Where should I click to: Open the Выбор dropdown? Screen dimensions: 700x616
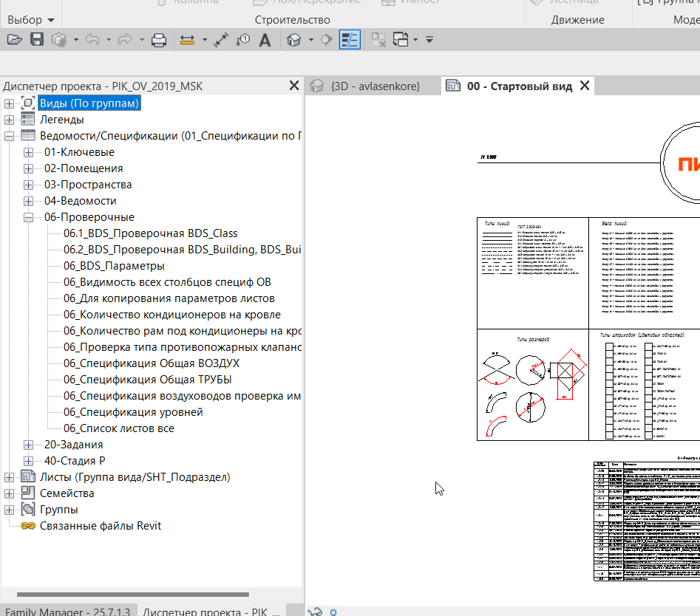[31, 20]
